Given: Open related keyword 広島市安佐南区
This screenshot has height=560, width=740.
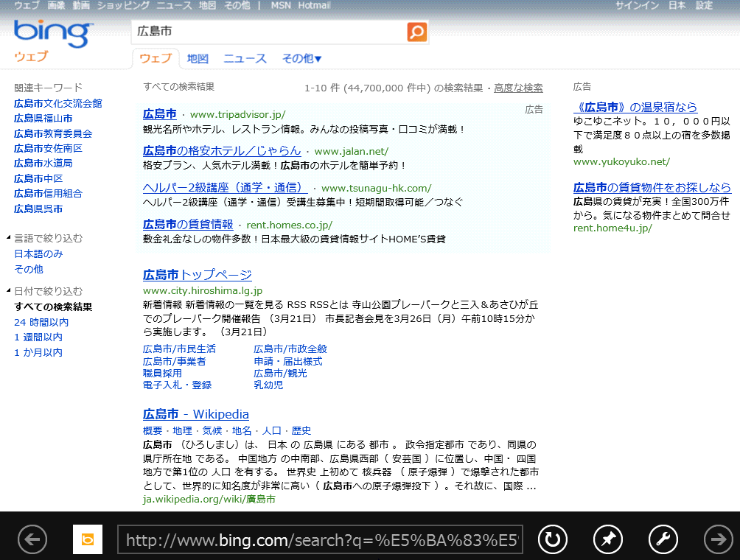Looking at the screenshot, I should (48, 148).
